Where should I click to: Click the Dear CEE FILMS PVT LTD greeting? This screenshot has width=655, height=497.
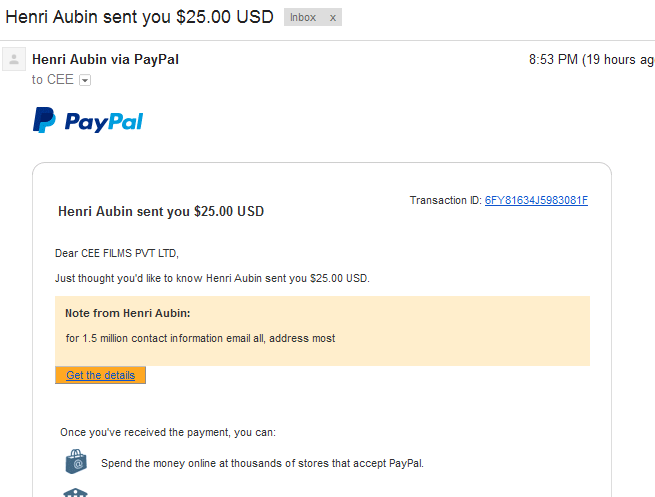117,254
